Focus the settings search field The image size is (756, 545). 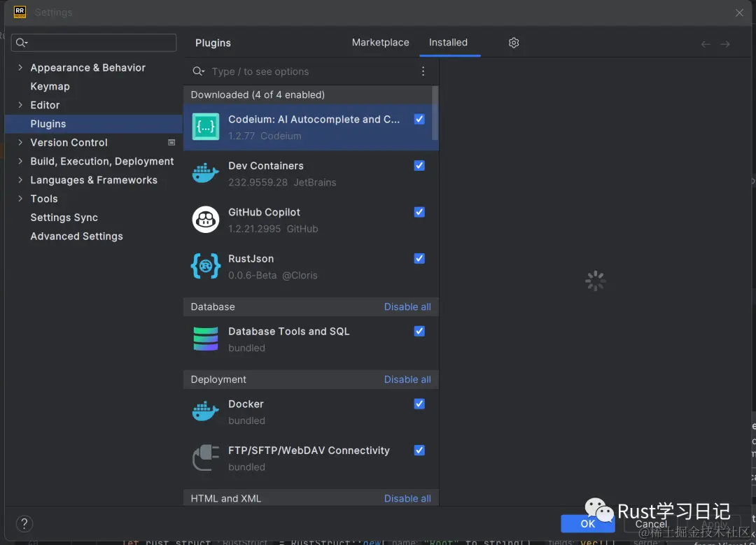(94, 43)
